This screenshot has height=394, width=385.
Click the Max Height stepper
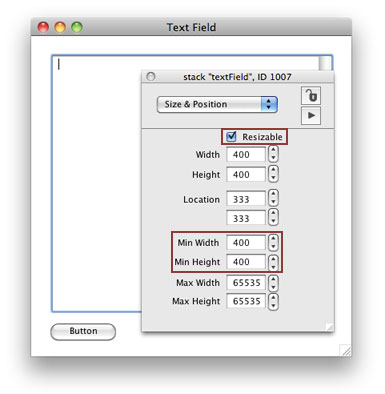[273, 301]
